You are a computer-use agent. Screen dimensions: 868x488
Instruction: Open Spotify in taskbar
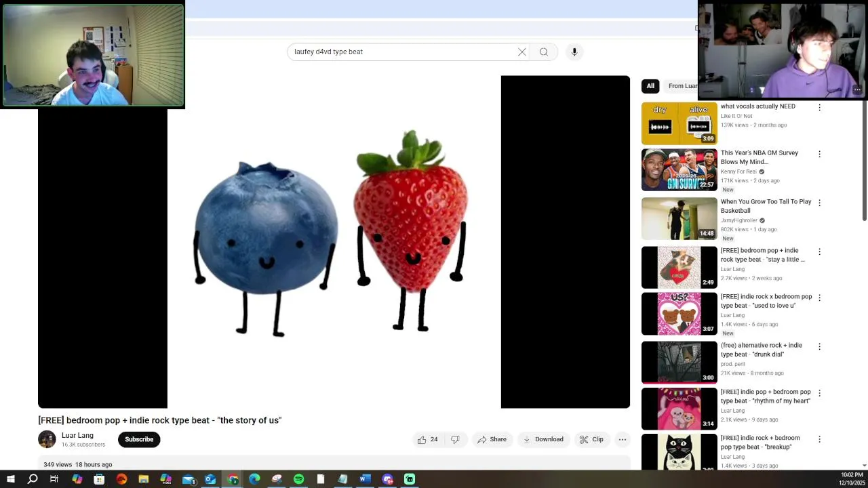pyautogui.click(x=298, y=479)
